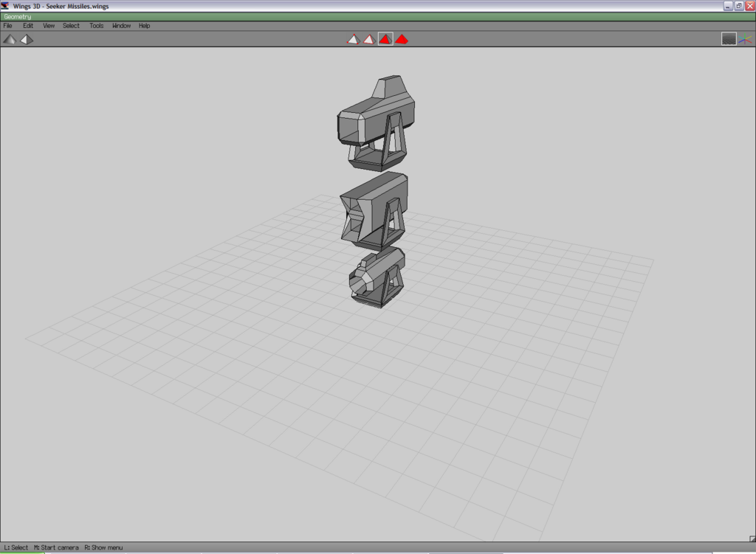
Task: Toggle ground plane grid display
Action: [x=729, y=39]
